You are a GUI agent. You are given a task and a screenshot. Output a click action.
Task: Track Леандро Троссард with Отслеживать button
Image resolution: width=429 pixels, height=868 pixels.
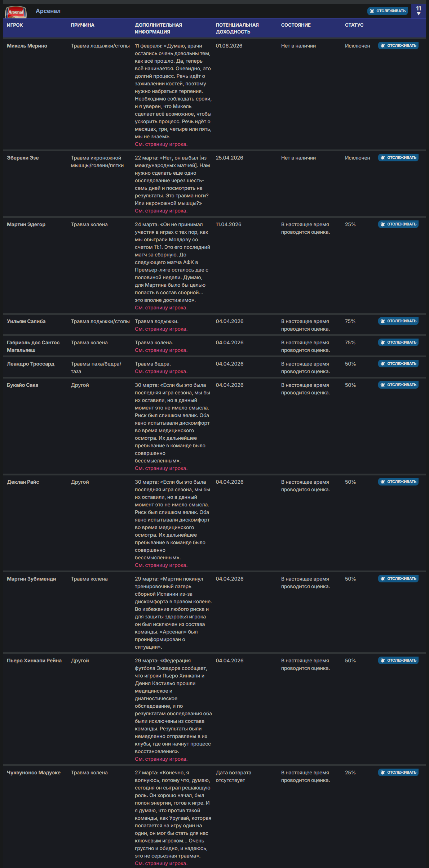[398, 364]
